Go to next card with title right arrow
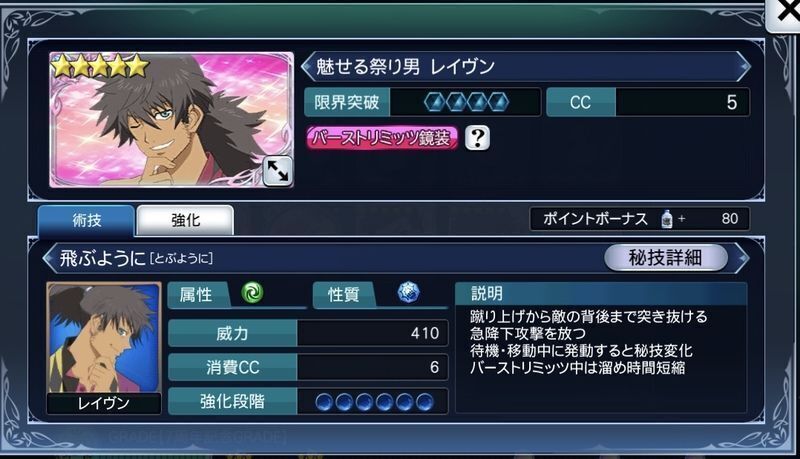800x459 pixels. point(744,66)
